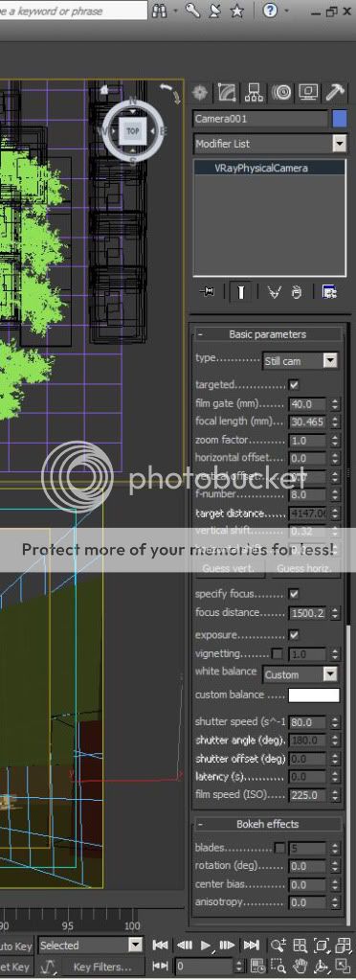Click the favorites star icon

[x=236, y=11]
